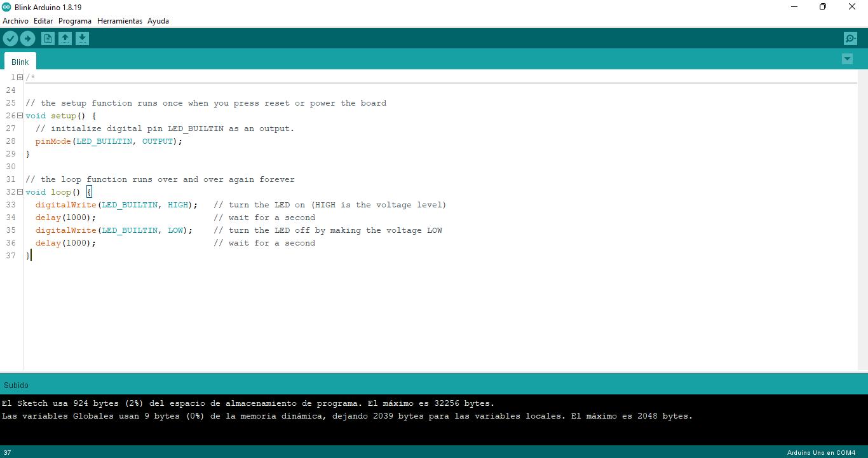
Task: Open the Archivo menu
Action: click(x=15, y=21)
